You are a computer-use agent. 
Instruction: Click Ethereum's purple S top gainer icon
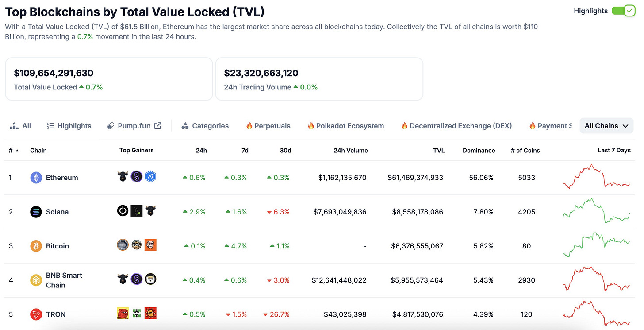[x=137, y=177]
